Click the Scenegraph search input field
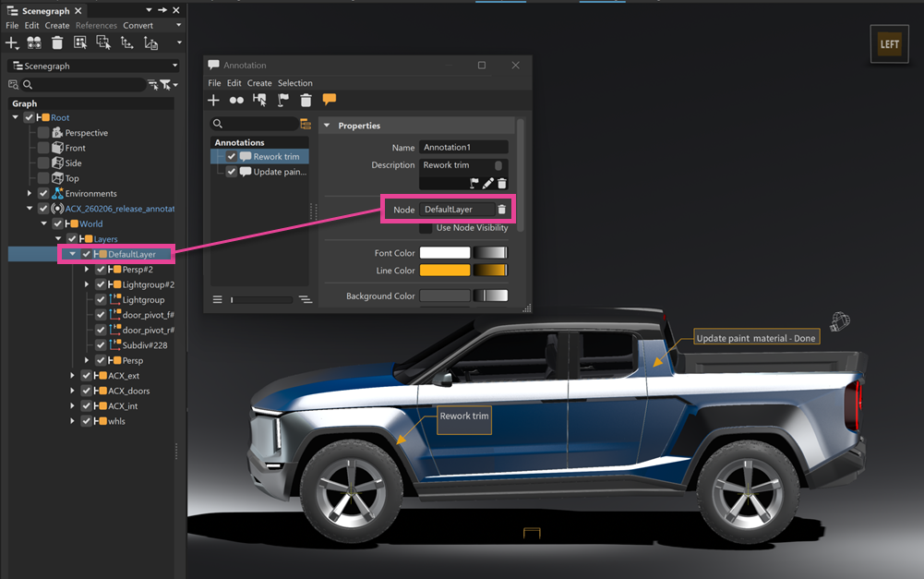This screenshot has height=579, width=924. tap(84, 85)
